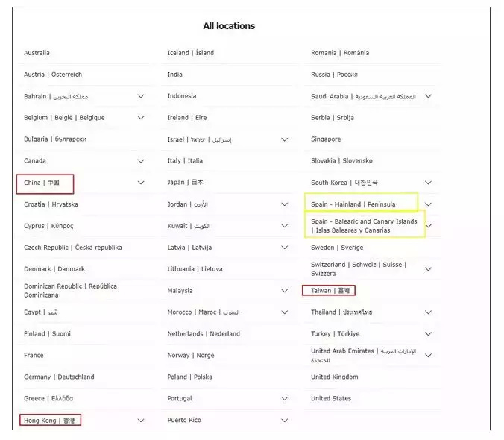
Task: Choose Sweden | Sverige
Action: (x=337, y=248)
